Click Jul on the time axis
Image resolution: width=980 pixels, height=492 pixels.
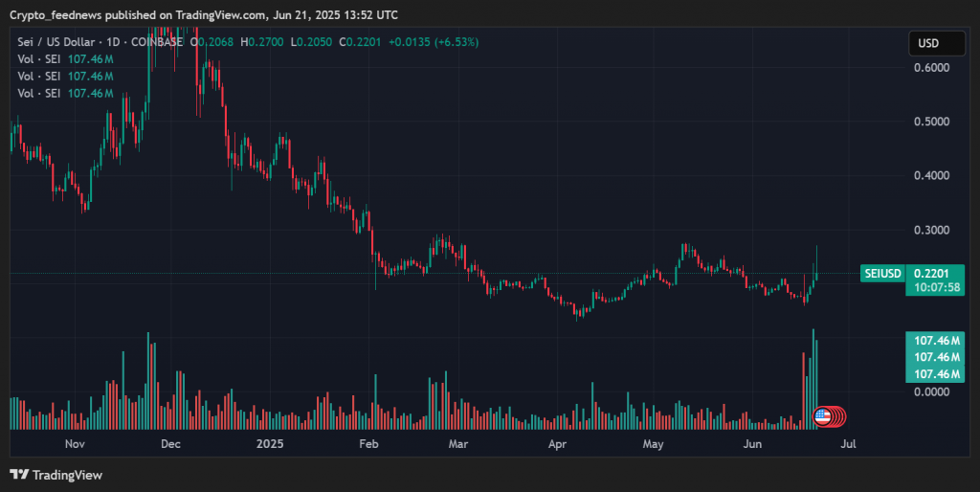pyautogui.click(x=849, y=444)
